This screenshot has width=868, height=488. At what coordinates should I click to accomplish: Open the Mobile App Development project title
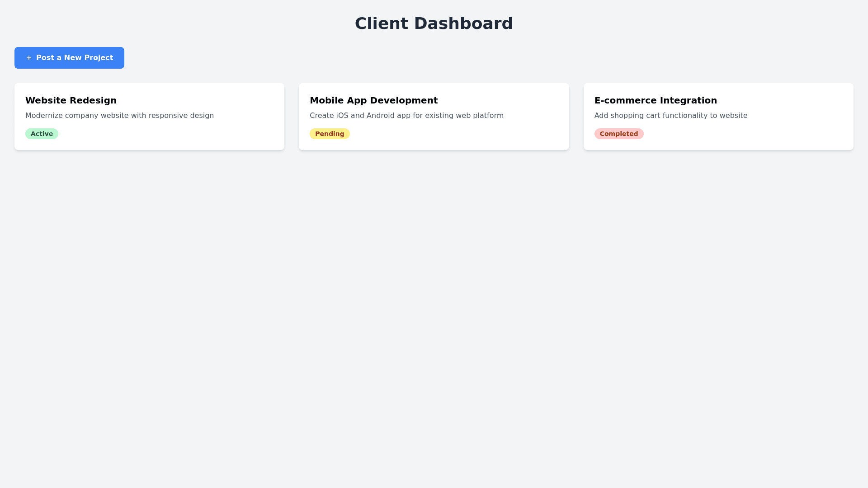(373, 100)
